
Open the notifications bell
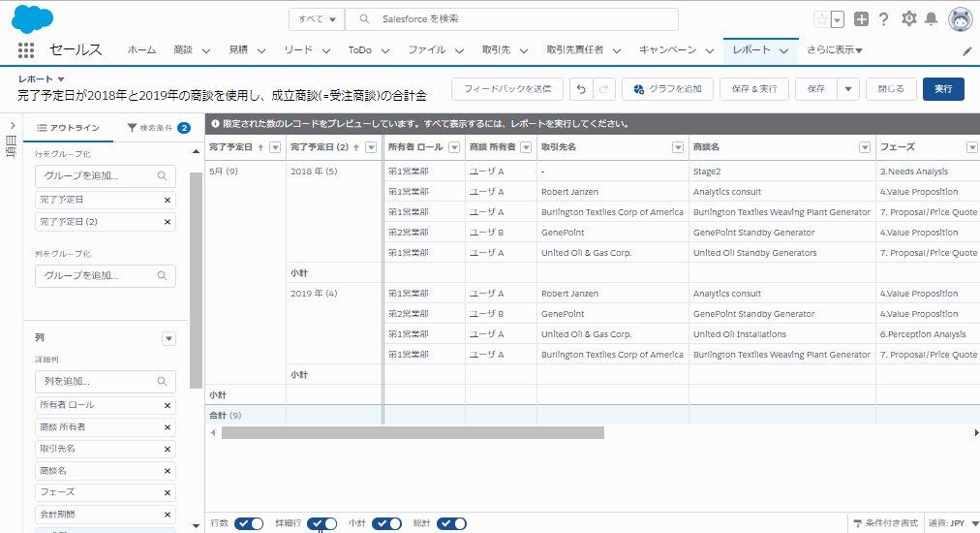click(932, 18)
